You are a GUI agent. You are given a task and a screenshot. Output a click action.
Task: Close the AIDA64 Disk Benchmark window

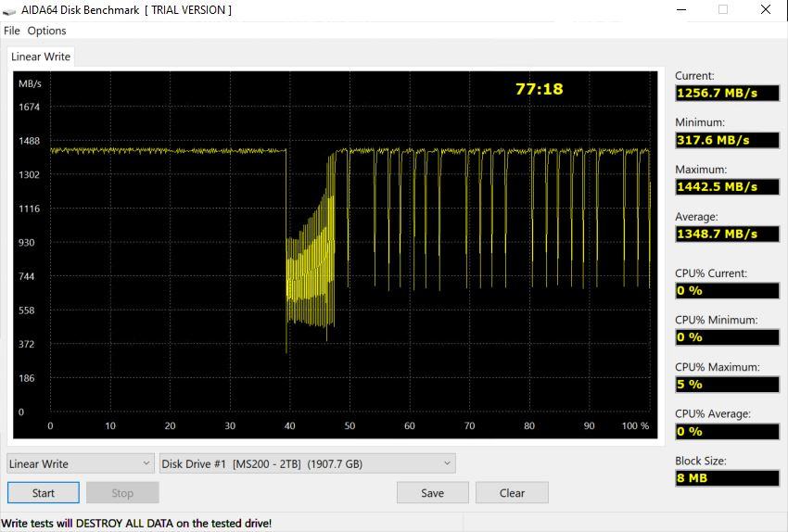pyautogui.click(x=766, y=9)
